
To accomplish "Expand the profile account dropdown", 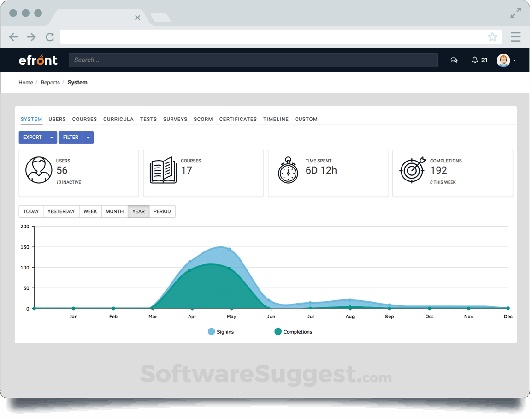I will (x=515, y=60).
